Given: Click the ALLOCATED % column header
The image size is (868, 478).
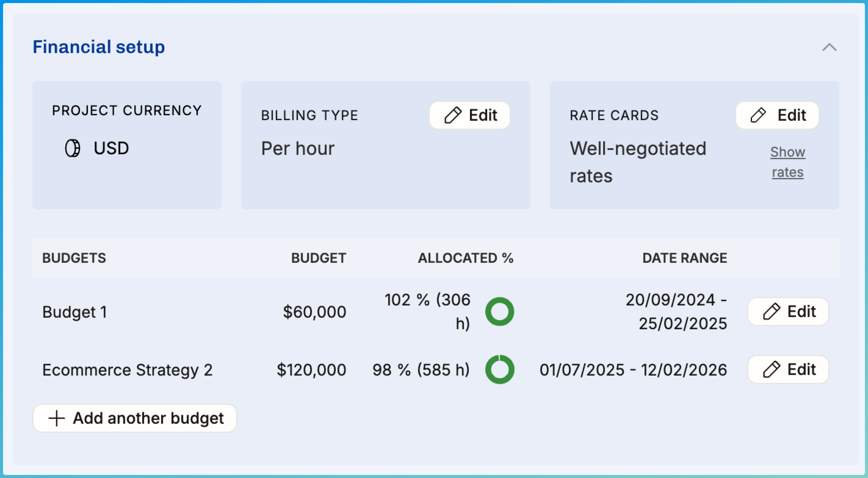Looking at the screenshot, I should pyautogui.click(x=465, y=258).
